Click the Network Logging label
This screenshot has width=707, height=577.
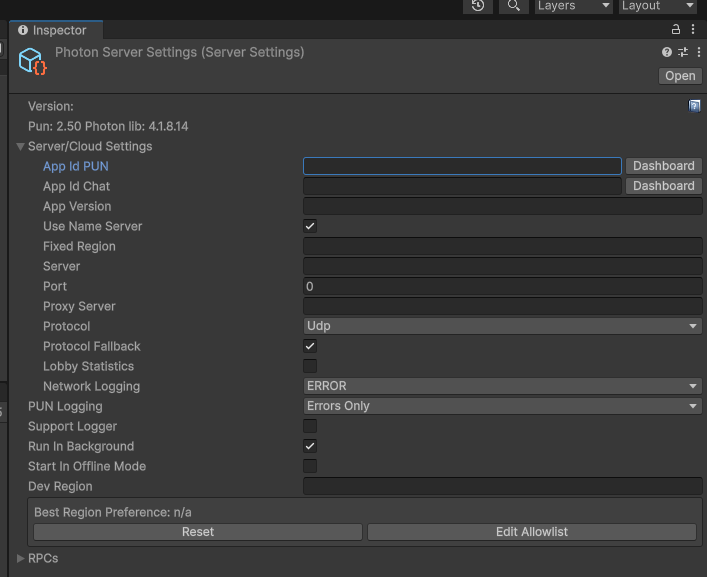pyautogui.click(x=92, y=386)
